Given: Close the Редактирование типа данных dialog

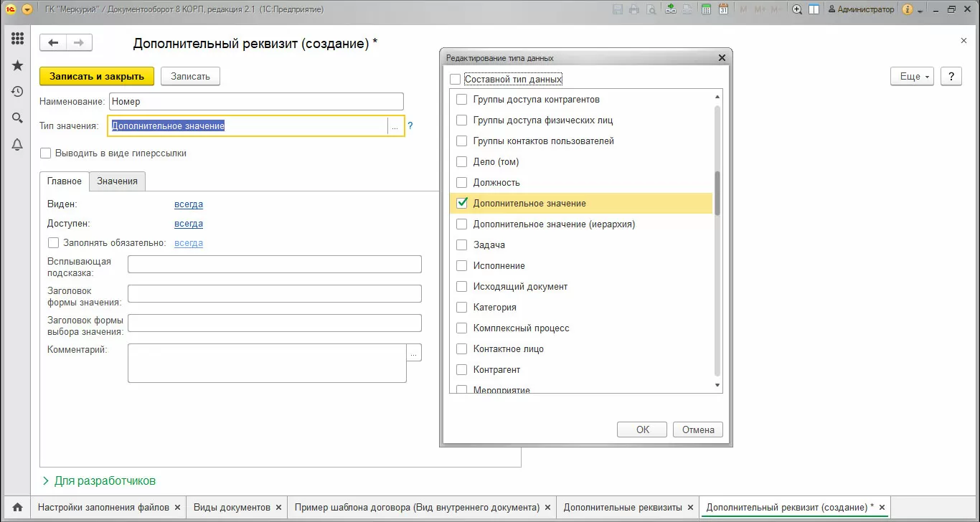Looking at the screenshot, I should (x=722, y=57).
